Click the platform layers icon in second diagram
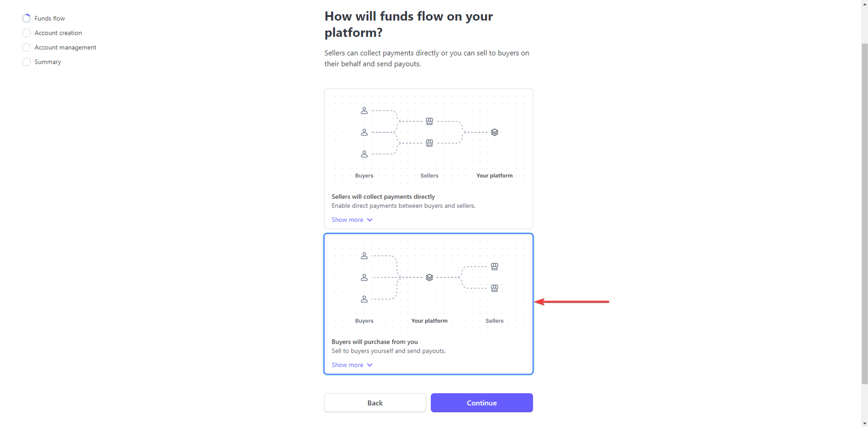This screenshot has width=868, height=427. point(429,277)
